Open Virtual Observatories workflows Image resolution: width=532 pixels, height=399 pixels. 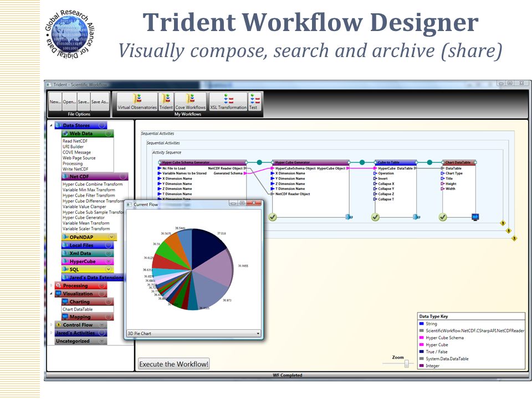[x=137, y=101]
